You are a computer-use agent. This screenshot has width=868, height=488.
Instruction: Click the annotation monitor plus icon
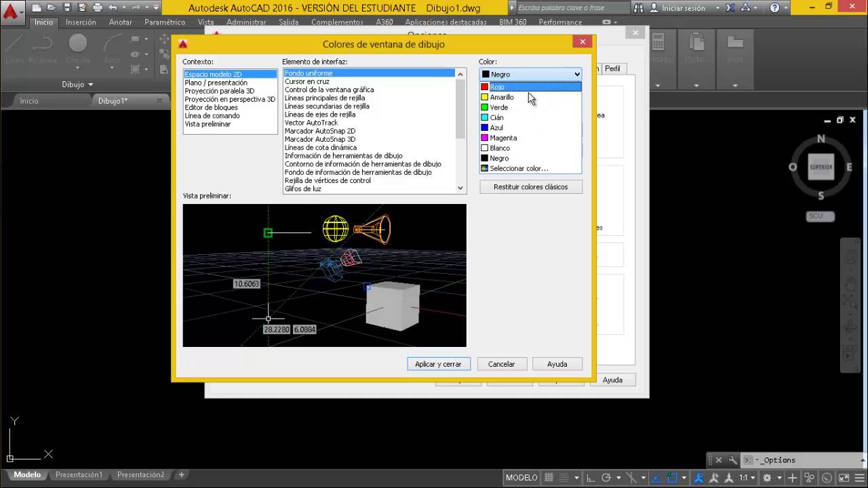click(x=792, y=478)
